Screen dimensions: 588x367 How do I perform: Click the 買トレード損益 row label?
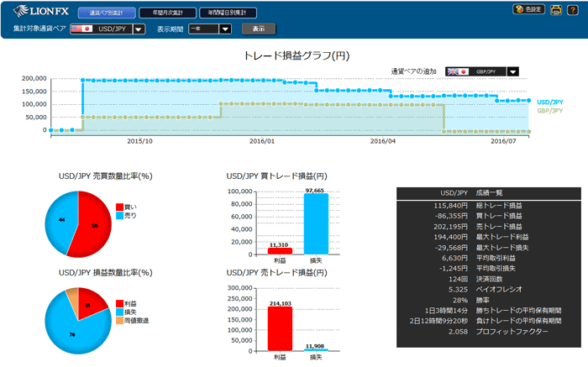point(499,216)
